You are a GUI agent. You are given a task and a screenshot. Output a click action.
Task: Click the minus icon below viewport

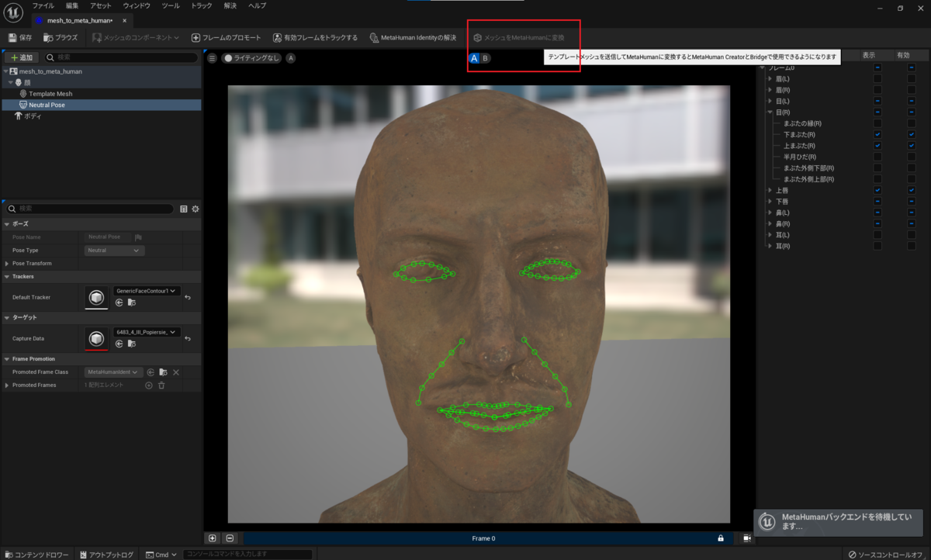(230, 538)
